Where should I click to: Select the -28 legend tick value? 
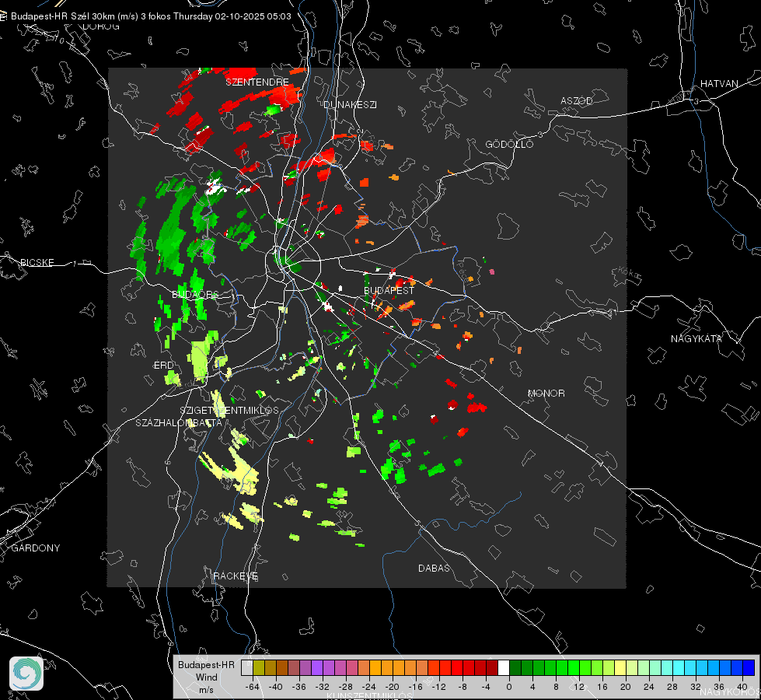coord(346,687)
